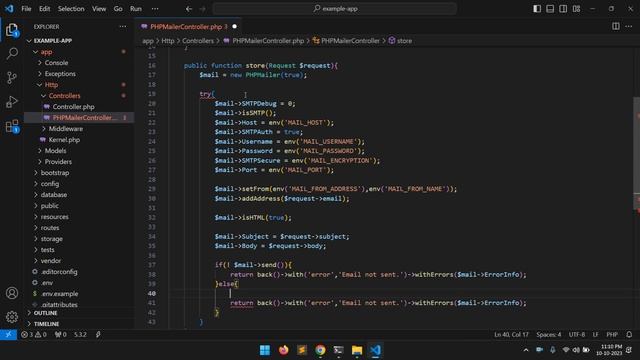Open Accounts menu in activity bar
Viewport: 640px width, 360px height.
point(12,293)
